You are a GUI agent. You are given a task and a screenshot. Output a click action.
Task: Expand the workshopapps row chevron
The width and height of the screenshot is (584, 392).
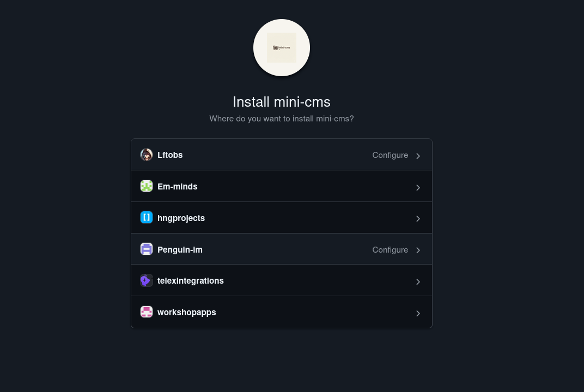[418, 313]
